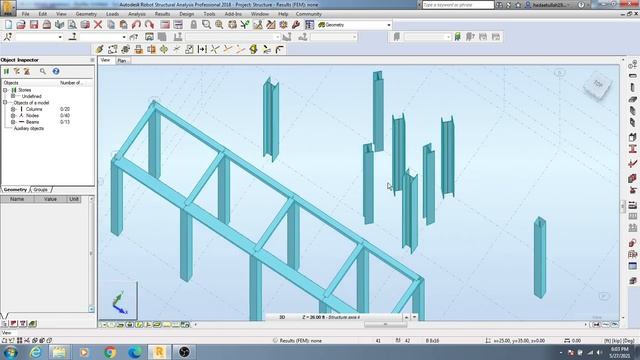The width and height of the screenshot is (640, 360).
Task: Click the I-section bar icon in right toolbar
Action: click(633, 149)
